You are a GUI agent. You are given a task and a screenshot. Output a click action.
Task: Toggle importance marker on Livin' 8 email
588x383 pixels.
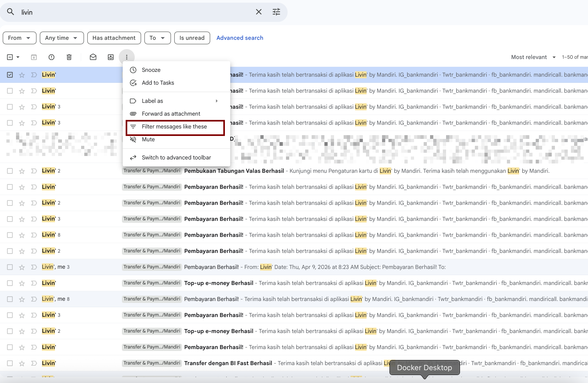(34, 235)
